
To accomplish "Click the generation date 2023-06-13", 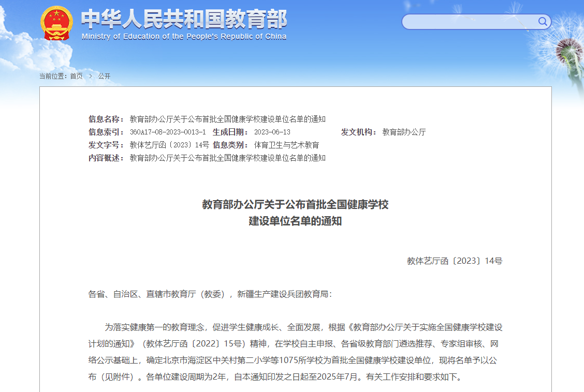I will (x=272, y=132).
